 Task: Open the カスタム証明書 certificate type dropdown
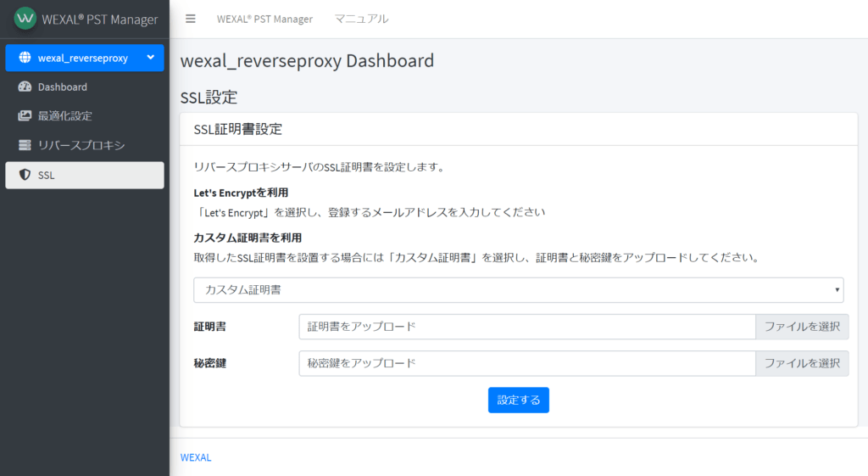pos(518,290)
